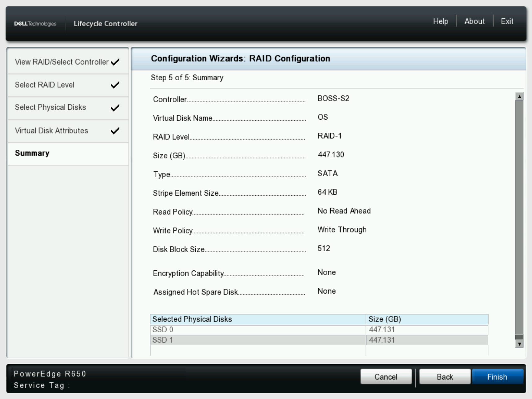The height and width of the screenshot is (399, 532).
Task: Click the Back button
Action: (x=445, y=377)
